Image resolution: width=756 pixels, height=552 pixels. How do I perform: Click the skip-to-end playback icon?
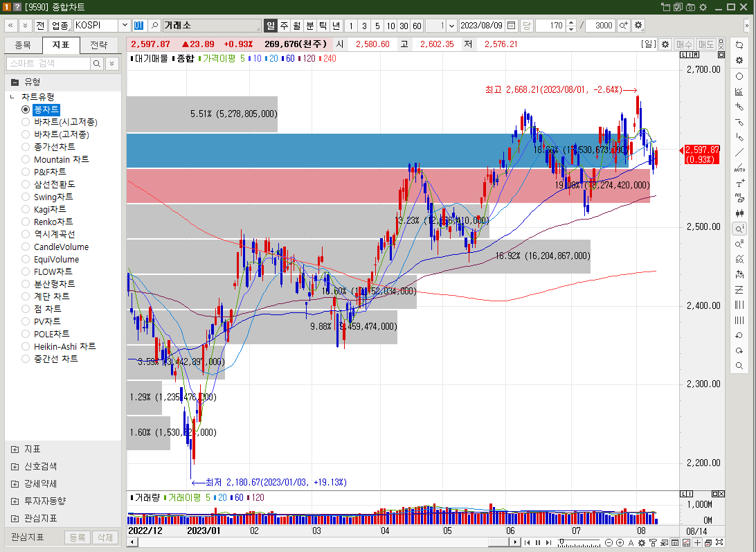[x=549, y=543]
